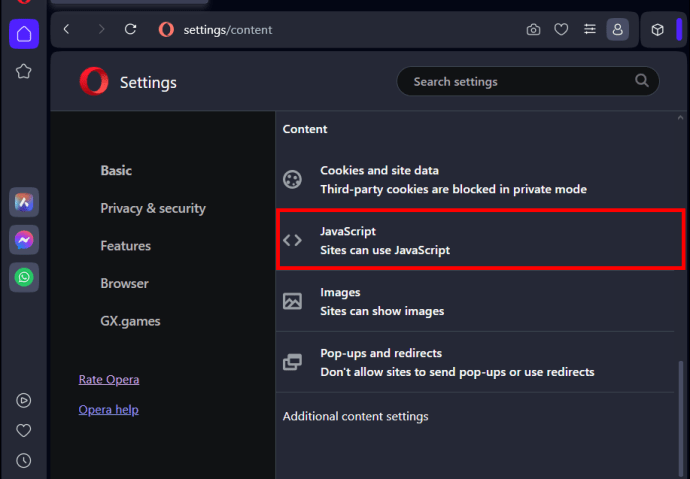Viewport: 690px width, 479px height.
Task: Click the Settings page title
Action: (148, 82)
